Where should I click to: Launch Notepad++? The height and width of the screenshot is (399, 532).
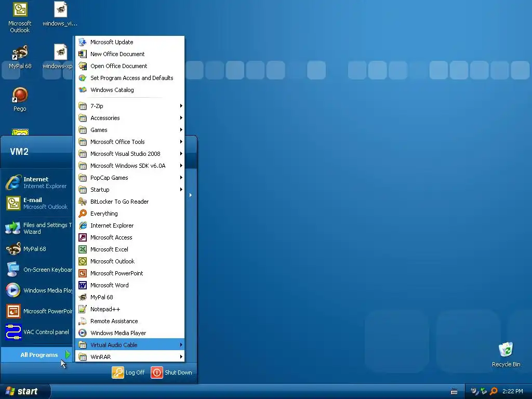[129, 309]
